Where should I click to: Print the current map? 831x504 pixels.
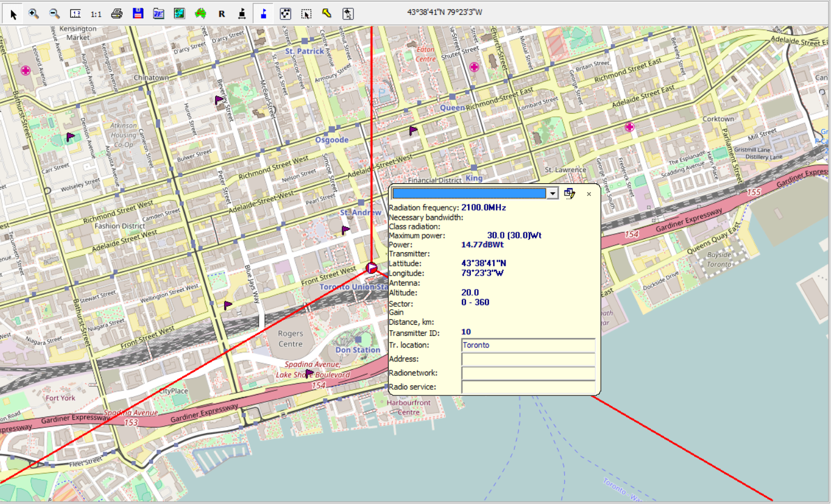[116, 14]
